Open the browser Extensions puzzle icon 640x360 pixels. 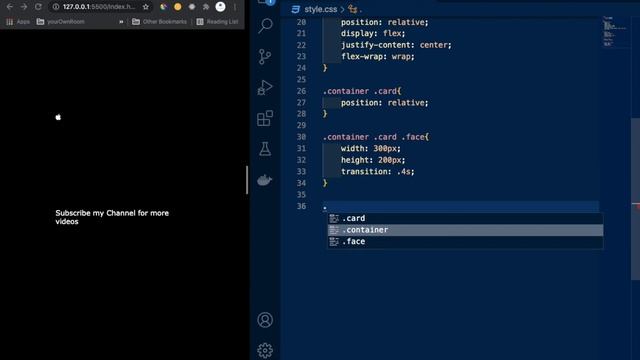(206, 7)
